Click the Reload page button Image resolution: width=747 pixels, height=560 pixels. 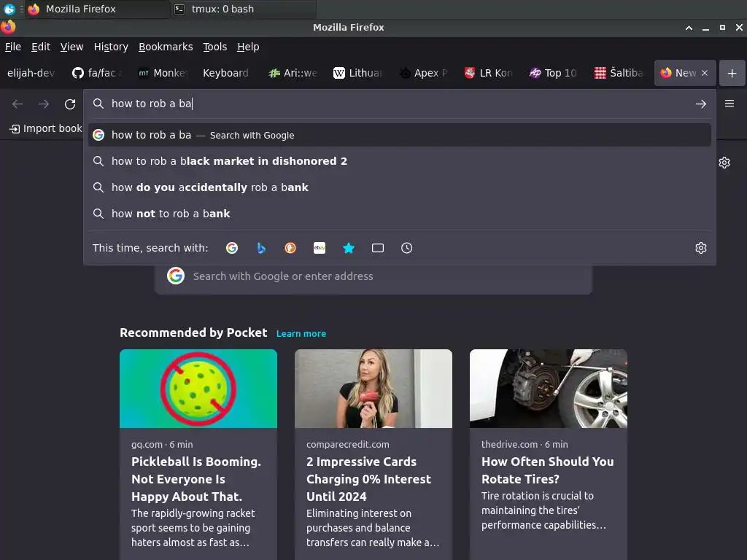[x=70, y=104]
